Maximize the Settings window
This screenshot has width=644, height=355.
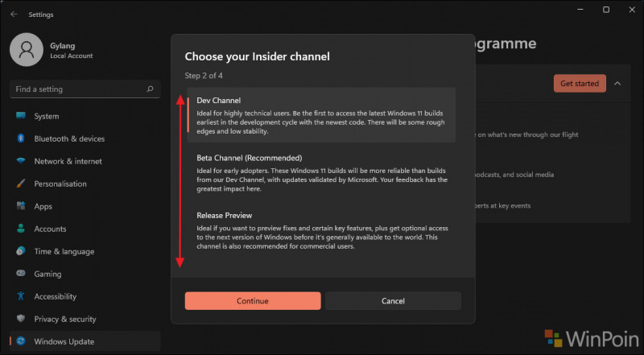[606, 10]
